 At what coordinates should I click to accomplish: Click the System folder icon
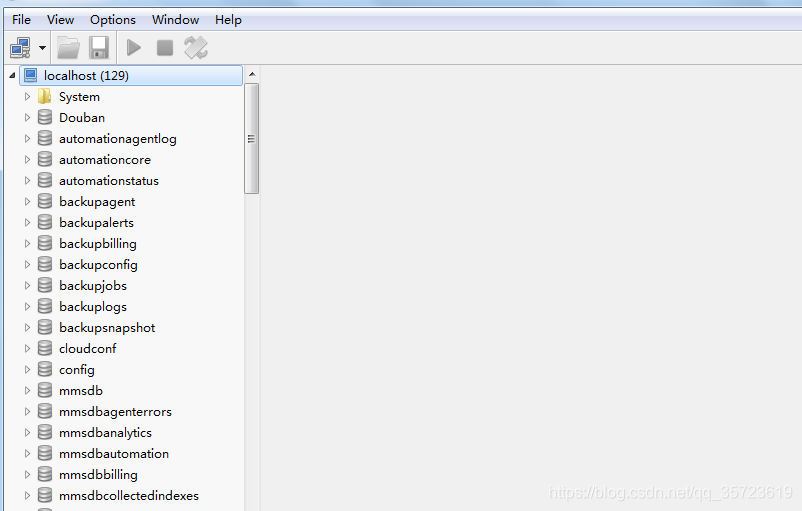(44, 96)
